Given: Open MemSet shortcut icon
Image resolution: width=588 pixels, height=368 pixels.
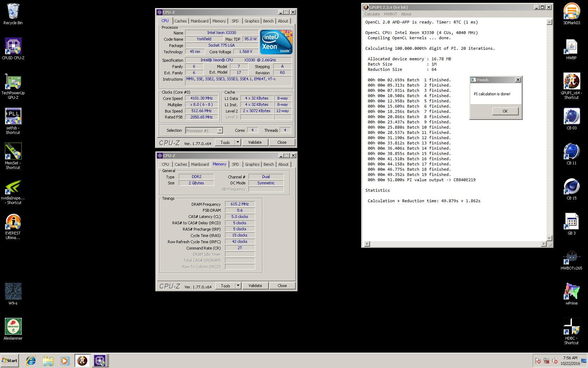Looking at the screenshot, I should (13, 156).
